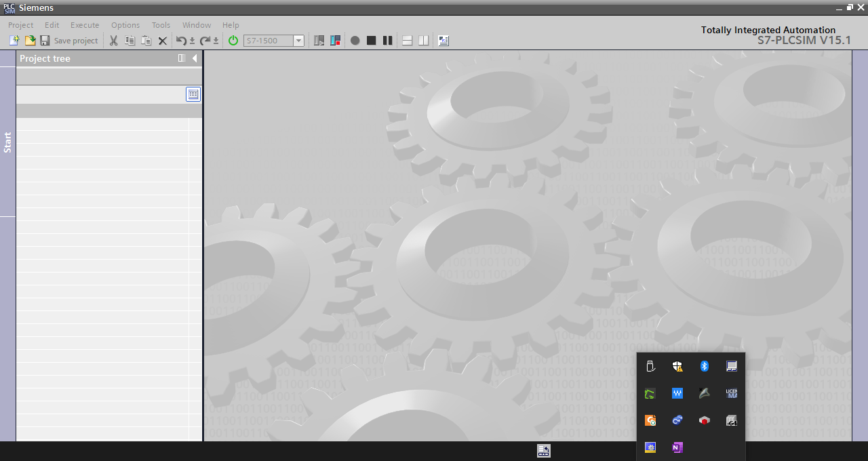
Task: Click the Save project text label
Action: [76, 41]
